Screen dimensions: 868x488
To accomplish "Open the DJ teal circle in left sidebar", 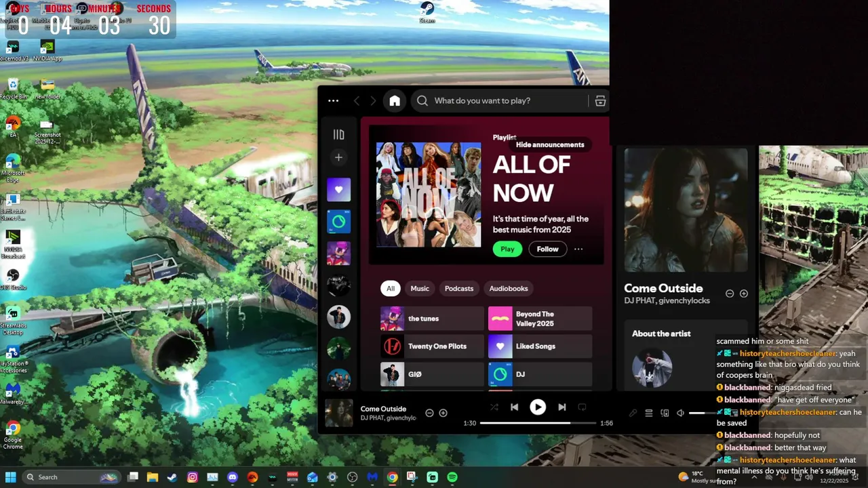I will tap(338, 221).
